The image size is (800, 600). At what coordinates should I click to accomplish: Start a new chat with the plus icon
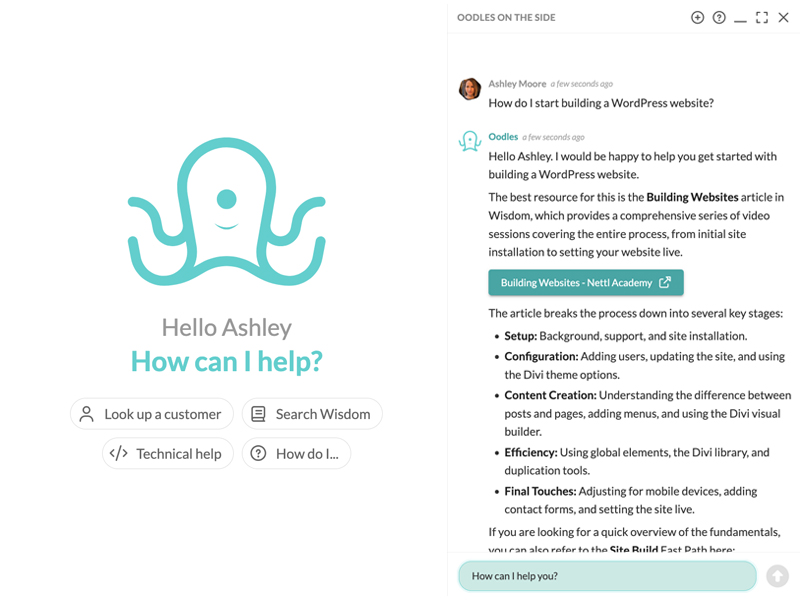click(698, 17)
